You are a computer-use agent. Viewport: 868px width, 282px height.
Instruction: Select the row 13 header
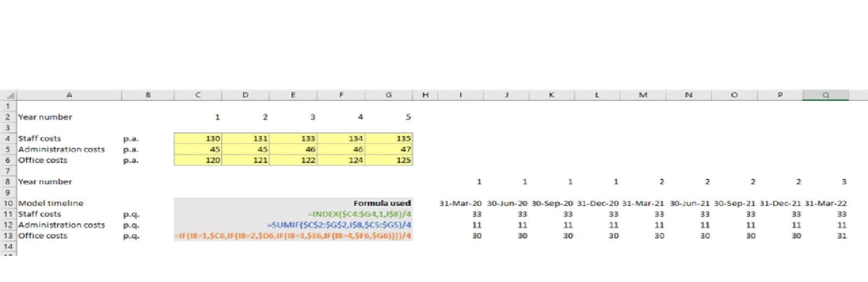pos(8,236)
